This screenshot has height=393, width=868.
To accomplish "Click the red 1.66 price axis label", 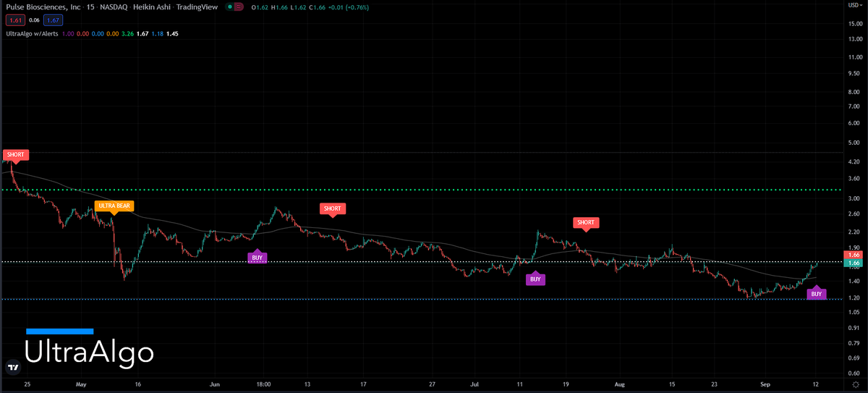I will click(x=854, y=255).
